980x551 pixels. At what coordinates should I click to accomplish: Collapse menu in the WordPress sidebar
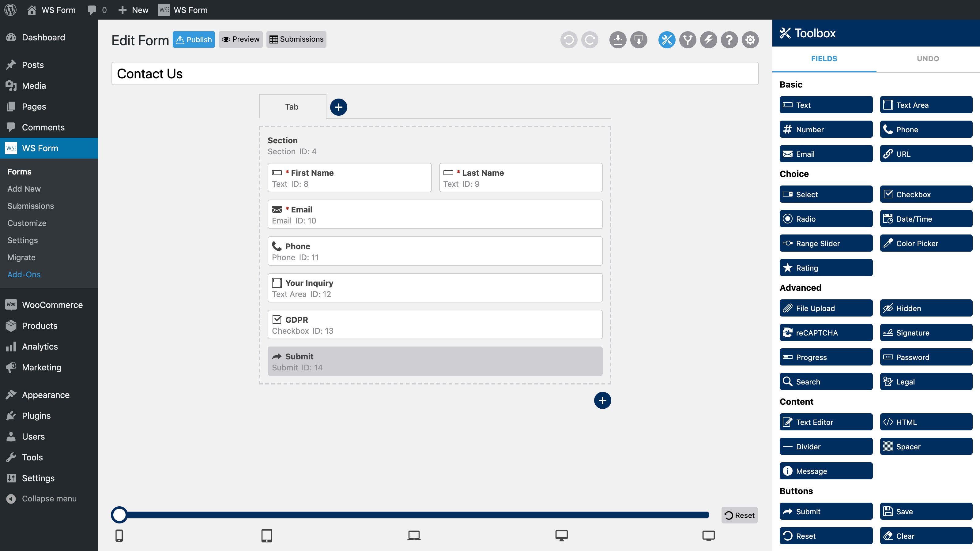pyautogui.click(x=49, y=499)
